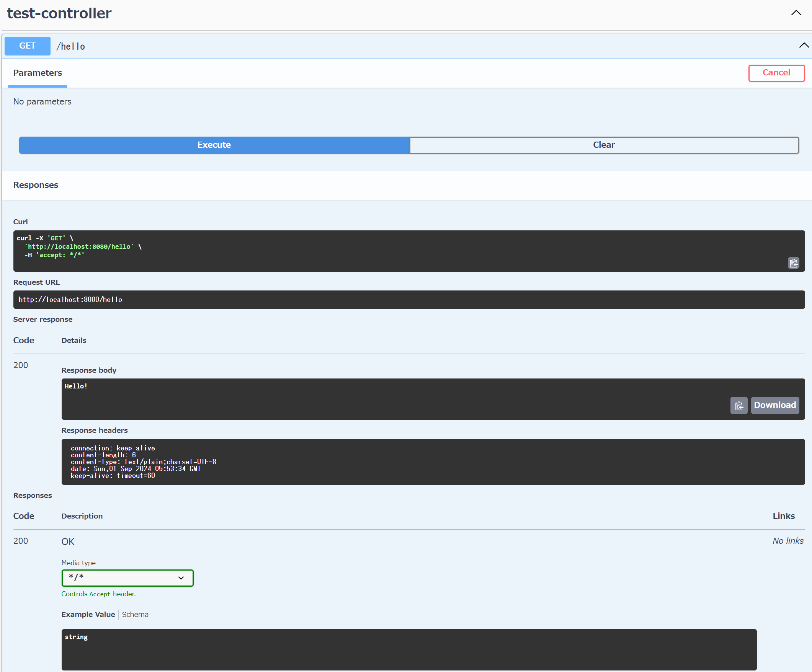Collapse the test-controller section
This screenshot has height=672, width=812.
click(x=796, y=13)
